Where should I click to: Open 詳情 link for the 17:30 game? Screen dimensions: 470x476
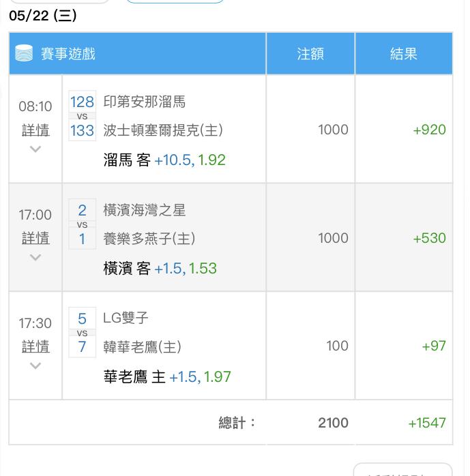pos(35,346)
